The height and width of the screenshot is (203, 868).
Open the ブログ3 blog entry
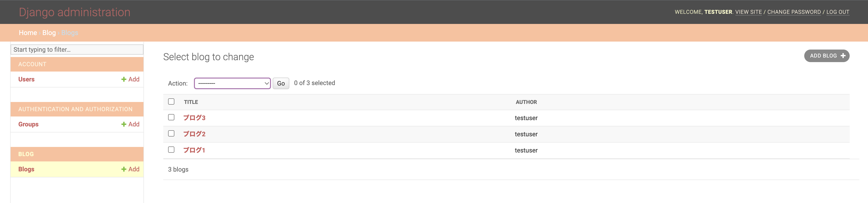[194, 118]
